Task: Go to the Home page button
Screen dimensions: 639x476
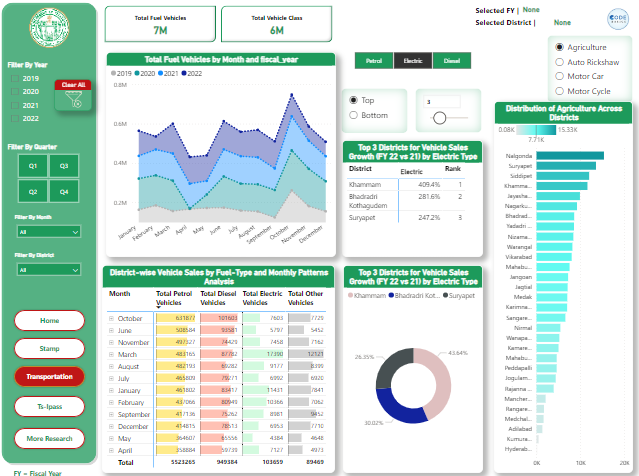Action: [50, 319]
